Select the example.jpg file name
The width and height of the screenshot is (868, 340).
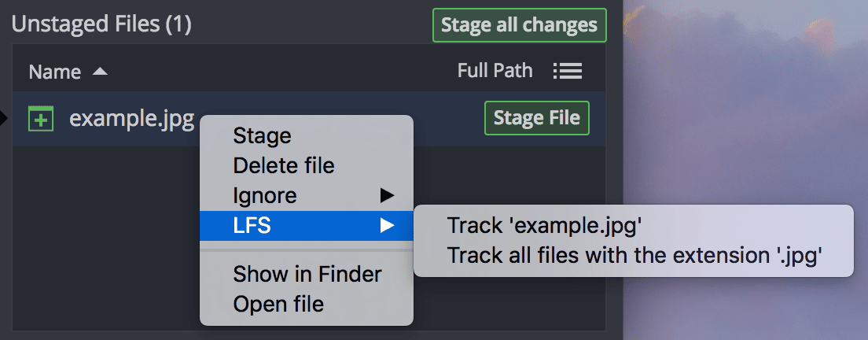click(131, 119)
